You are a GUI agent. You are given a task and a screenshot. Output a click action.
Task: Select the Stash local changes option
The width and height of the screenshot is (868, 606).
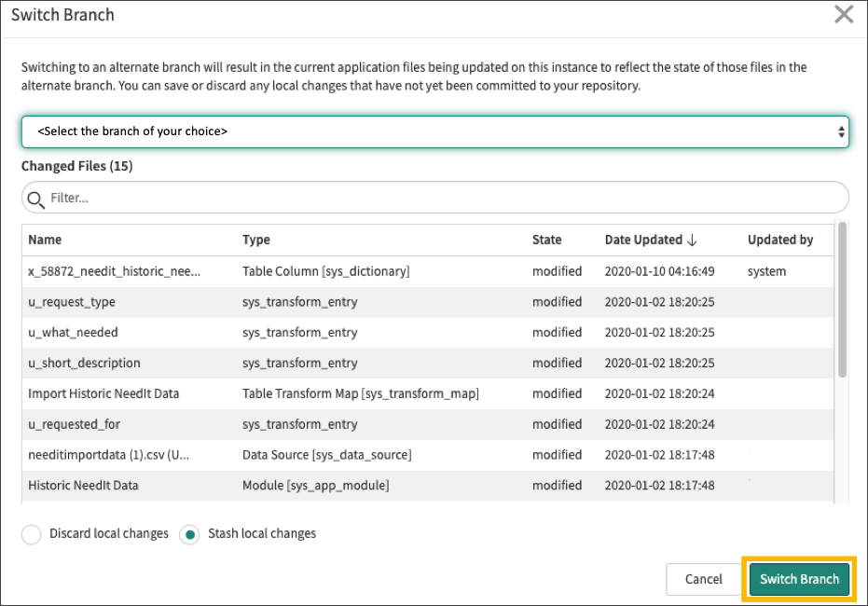tap(189, 533)
